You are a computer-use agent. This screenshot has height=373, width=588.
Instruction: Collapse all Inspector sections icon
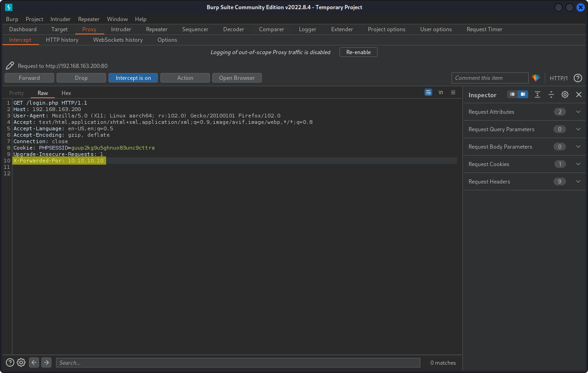[x=551, y=95]
